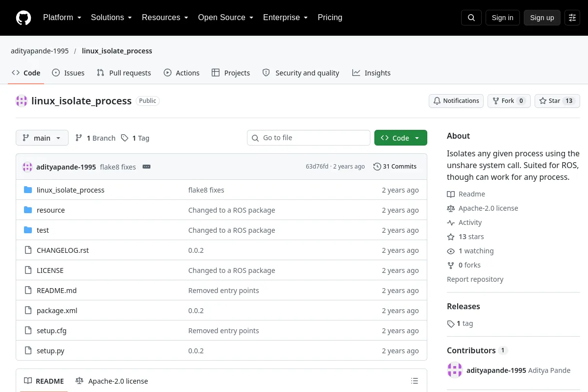Open the GitHub homepage logo
This screenshot has height=392, width=588.
click(x=24, y=18)
